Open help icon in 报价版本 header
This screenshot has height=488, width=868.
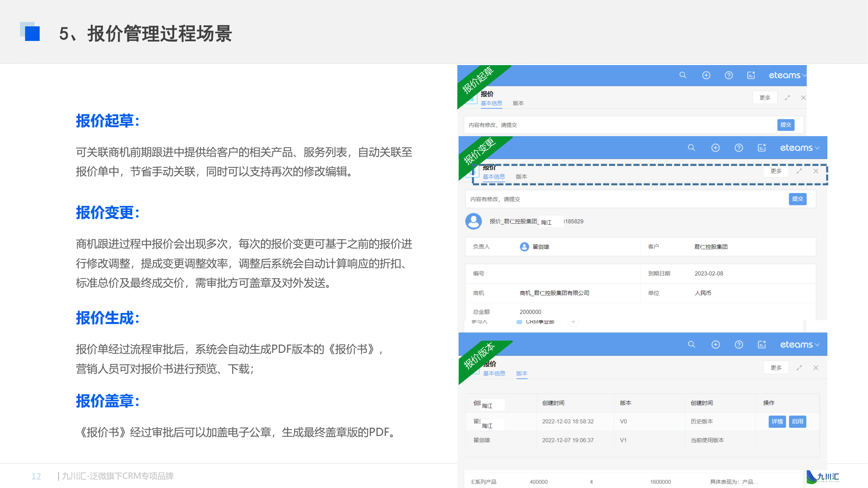(739, 344)
